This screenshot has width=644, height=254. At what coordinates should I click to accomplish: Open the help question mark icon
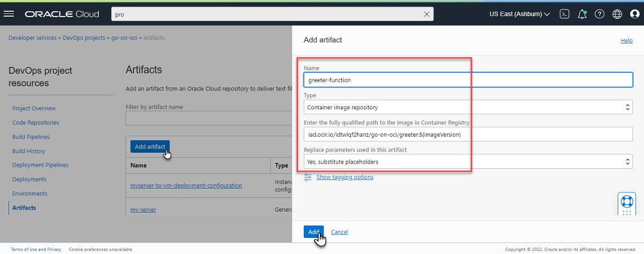pyautogui.click(x=599, y=14)
